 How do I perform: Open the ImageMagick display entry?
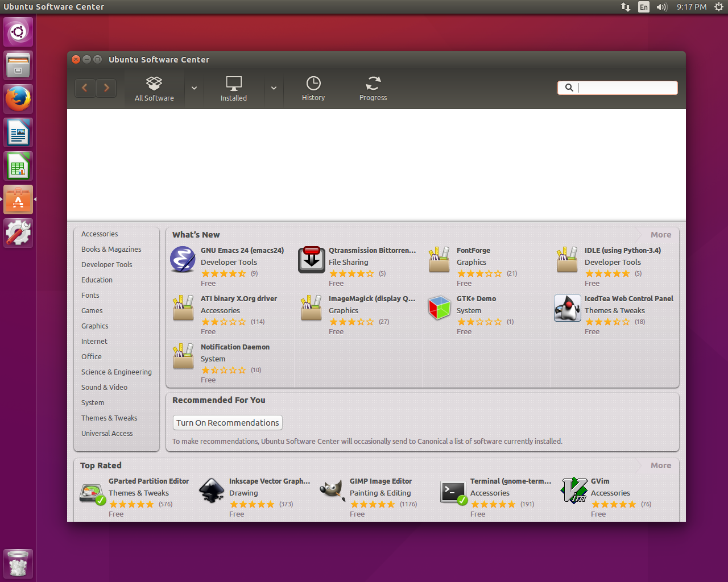(x=358, y=315)
